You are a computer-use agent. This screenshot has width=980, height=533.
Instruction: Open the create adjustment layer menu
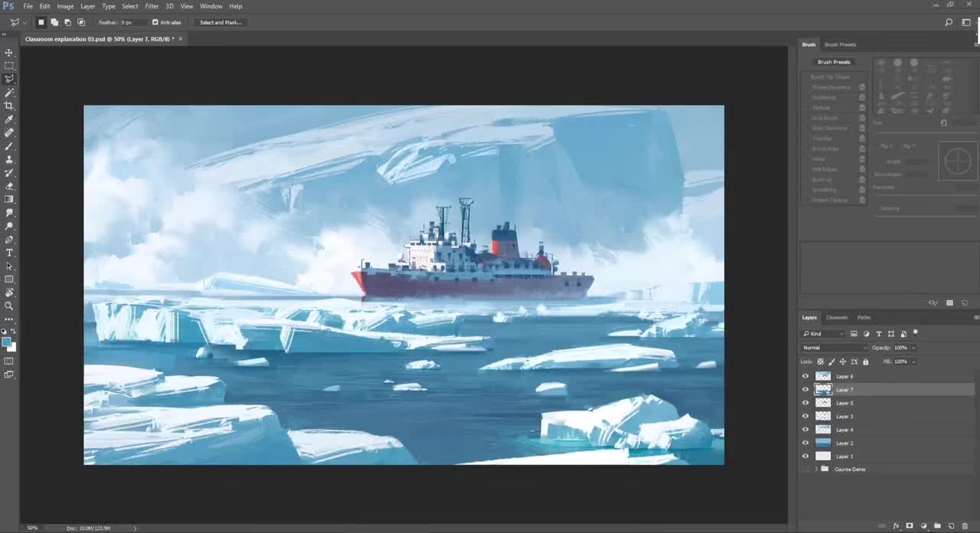coord(923,526)
